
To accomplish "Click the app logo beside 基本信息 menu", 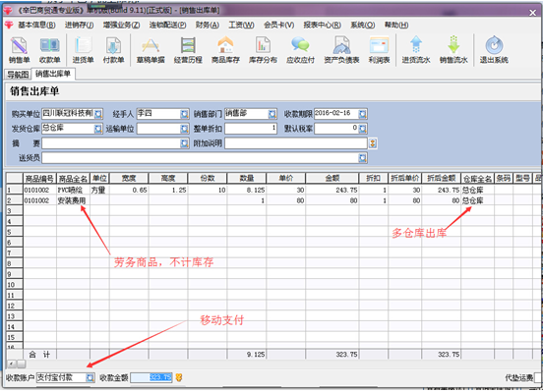I will tap(9, 25).
